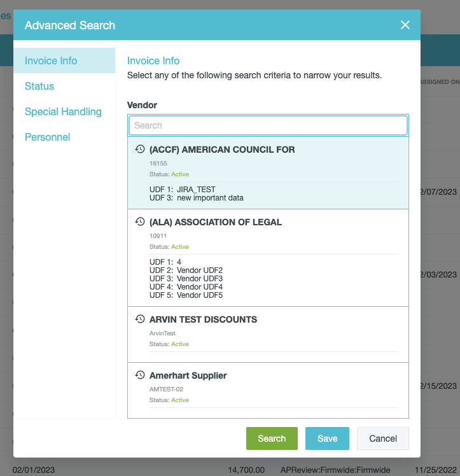Pick the Amerhart Supplier vendor entry
Image resolution: width=460 pixels, height=476 pixels.
pos(188,375)
